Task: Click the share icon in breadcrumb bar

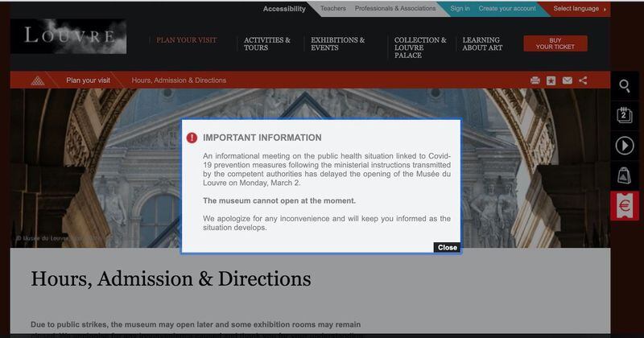Action: pos(583,80)
